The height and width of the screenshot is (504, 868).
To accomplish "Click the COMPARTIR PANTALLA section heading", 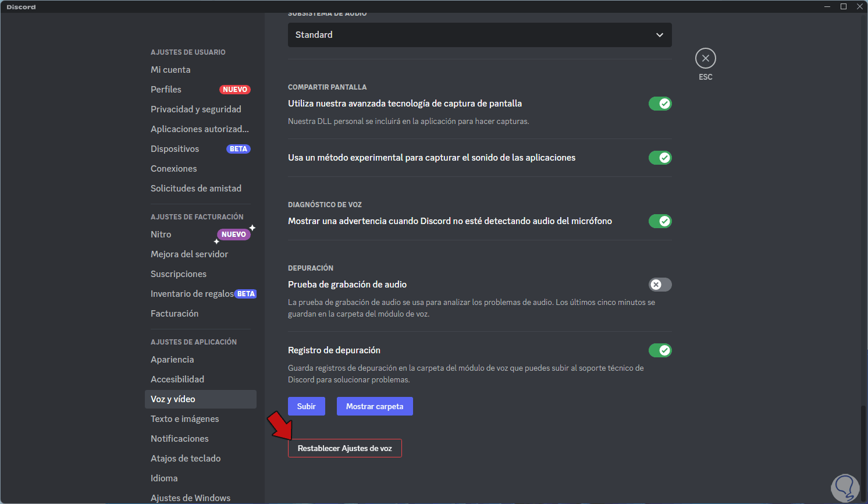I will tap(328, 87).
